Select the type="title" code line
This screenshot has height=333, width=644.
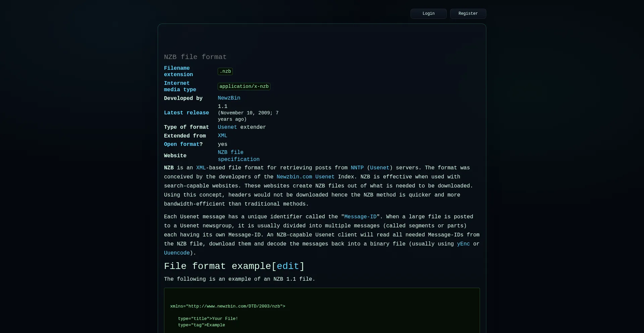coord(208,319)
